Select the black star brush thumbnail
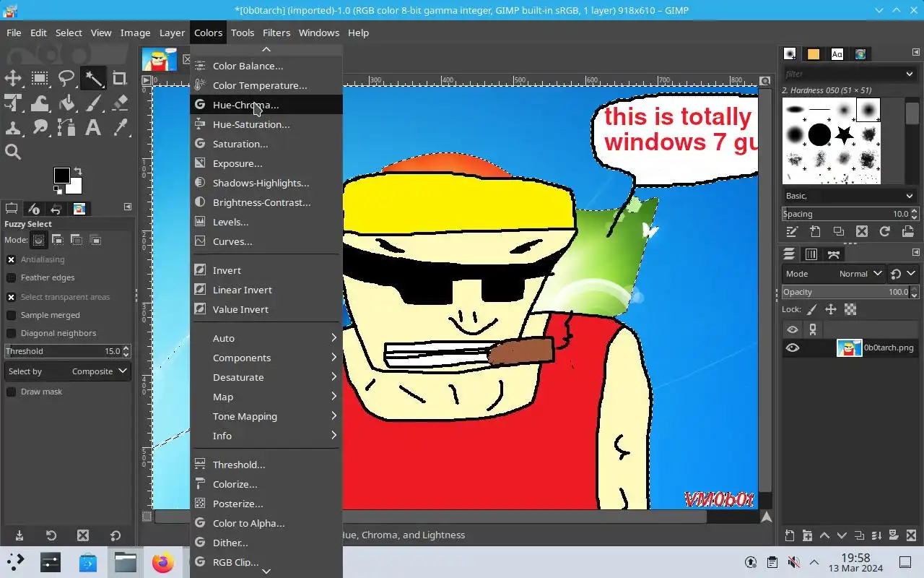 844,134
